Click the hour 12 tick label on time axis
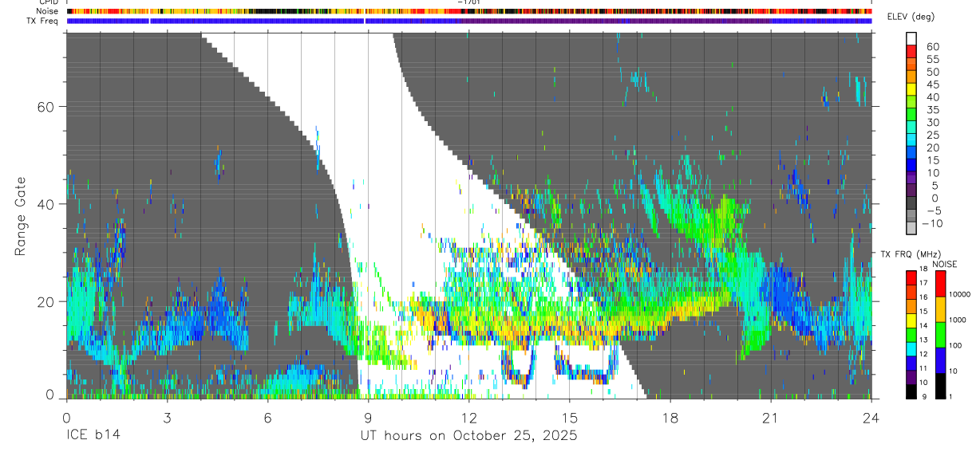 468,418
